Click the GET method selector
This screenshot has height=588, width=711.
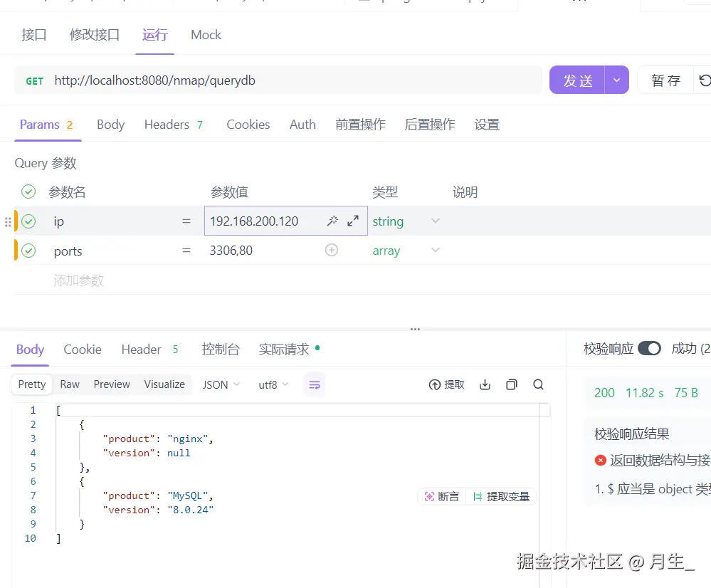pos(34,81)
